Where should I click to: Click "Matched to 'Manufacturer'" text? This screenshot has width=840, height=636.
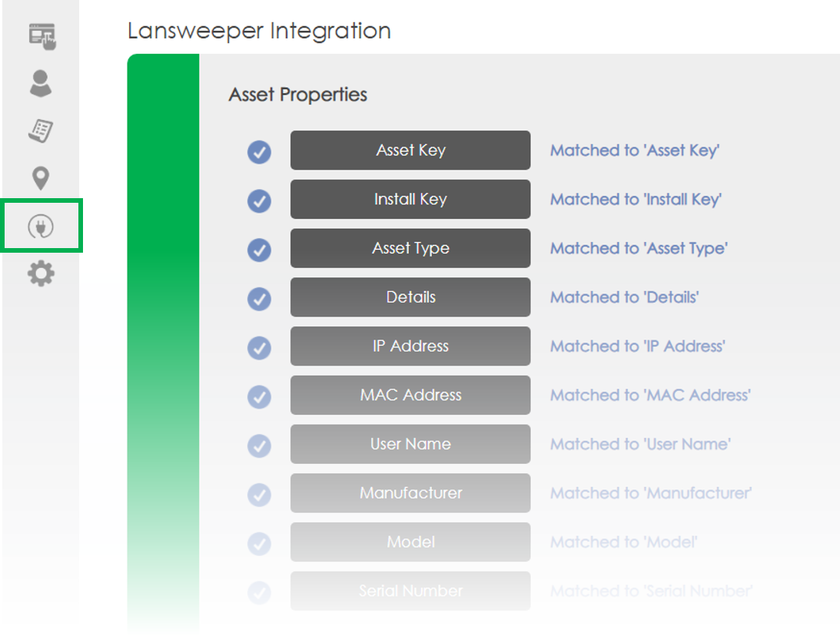point(651,493)
